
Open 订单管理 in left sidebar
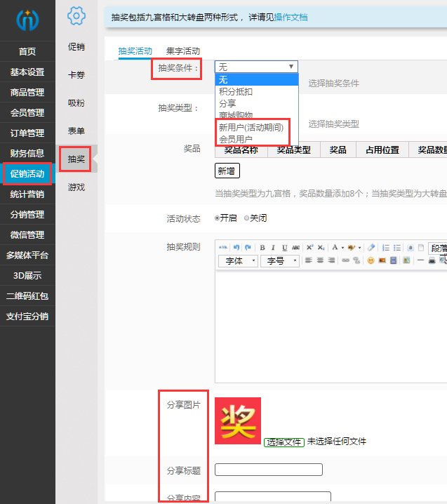pyautogui.click(x=27, y=133)
